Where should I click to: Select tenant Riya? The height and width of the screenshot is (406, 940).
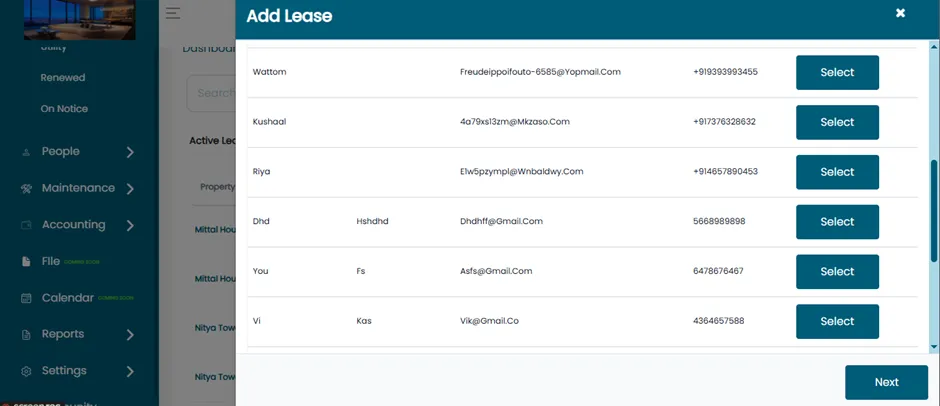click(837, 172)
